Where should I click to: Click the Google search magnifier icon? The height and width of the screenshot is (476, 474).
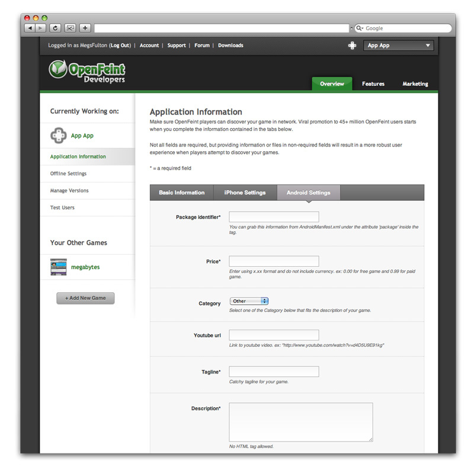(x=359, y=28)
